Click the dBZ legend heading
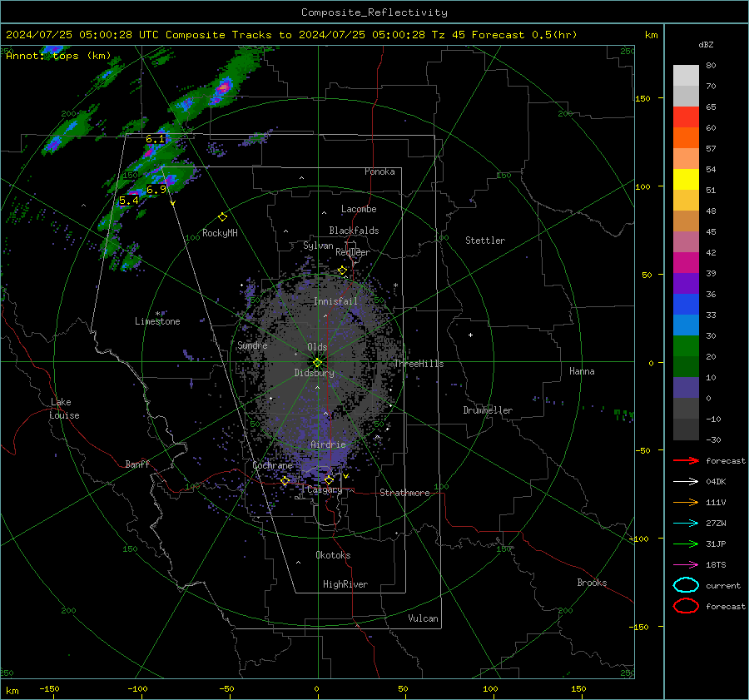 (x=706, y=44)
